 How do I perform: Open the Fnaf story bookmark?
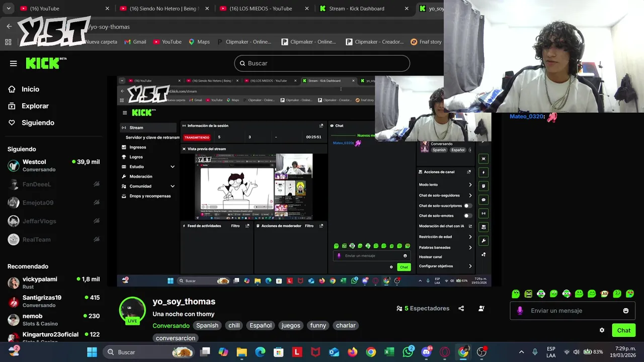tap(427, 42)
